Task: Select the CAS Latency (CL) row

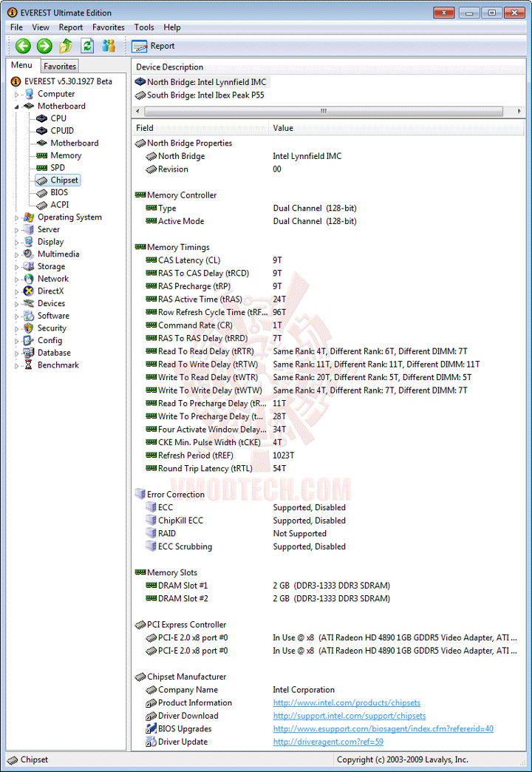Action: coord(328,260)
